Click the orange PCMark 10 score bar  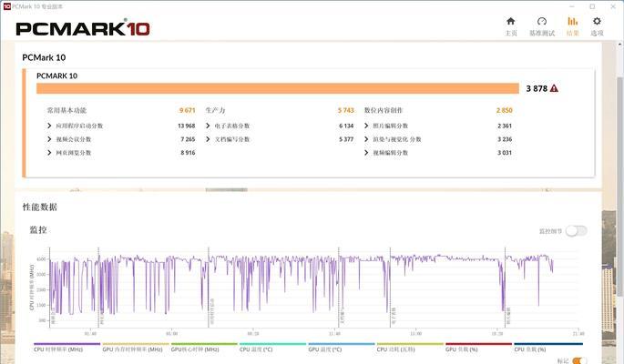278,88
